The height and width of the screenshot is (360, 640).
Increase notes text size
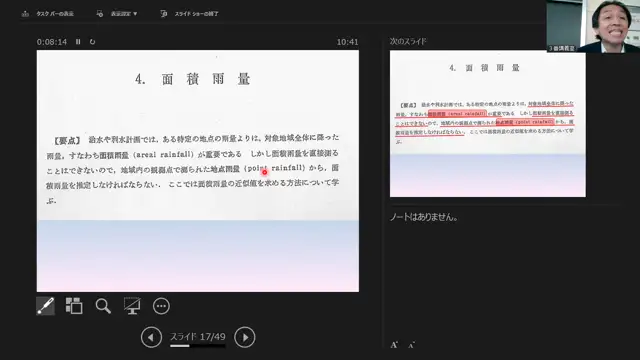click(x=394, y=345)
